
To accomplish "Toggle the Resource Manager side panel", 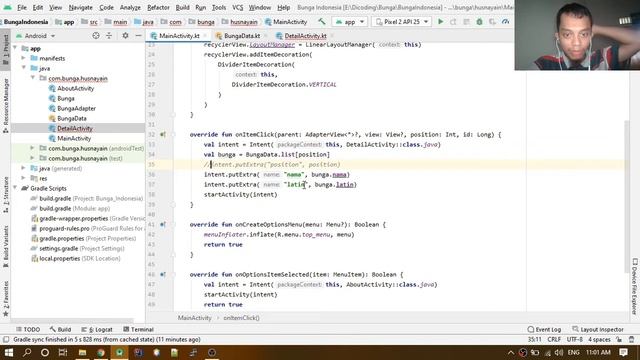I will click(5, 105).
